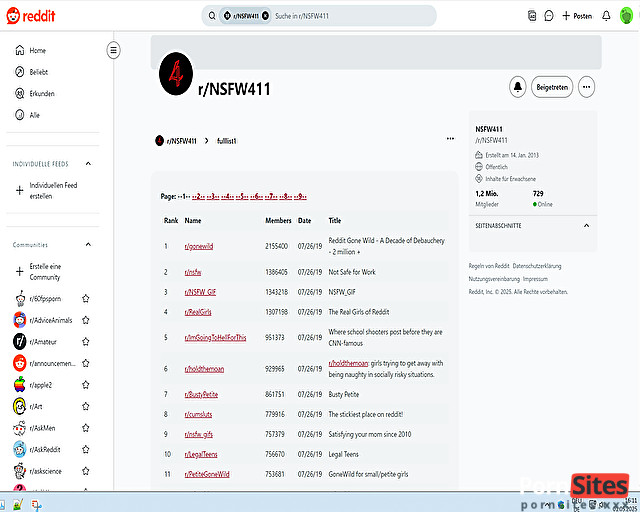Favorite r/announcements with star
This screenshot has height=512, width=640.
[85, 363]
